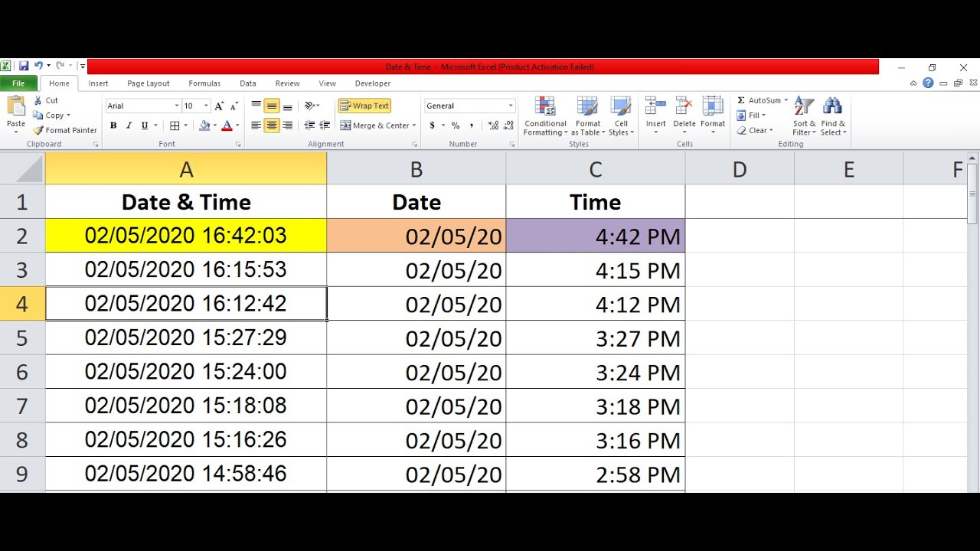The width and height of the screenshot is (980, 551).
Task: Apply the red Font Color swatch
Action: (227, 126)
